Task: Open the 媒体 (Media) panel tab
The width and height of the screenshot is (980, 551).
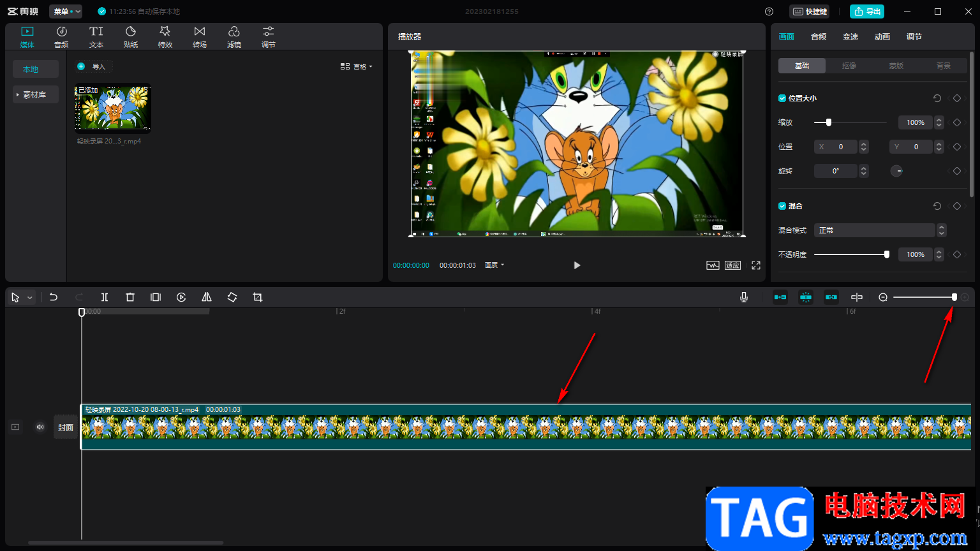Action: pyautogui.click(x=27, y=37)
